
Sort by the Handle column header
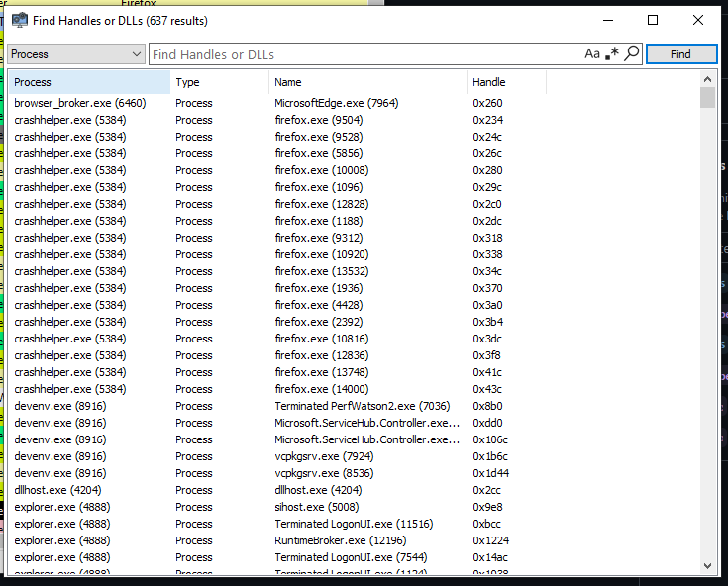(x=505, y=82)
